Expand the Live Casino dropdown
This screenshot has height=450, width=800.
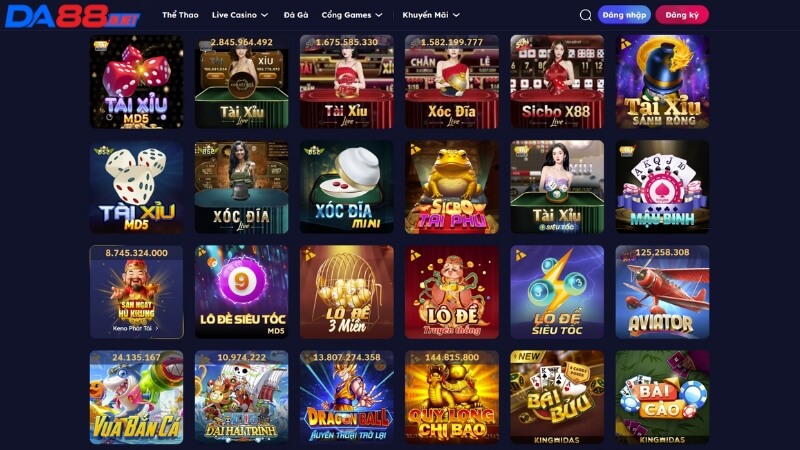240,15
